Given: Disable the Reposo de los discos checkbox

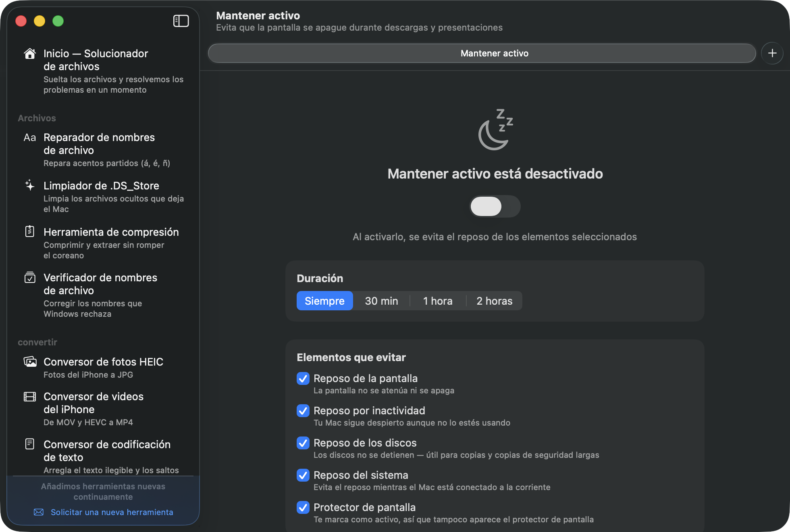Looking at the screenshot, I should (303, 443).
